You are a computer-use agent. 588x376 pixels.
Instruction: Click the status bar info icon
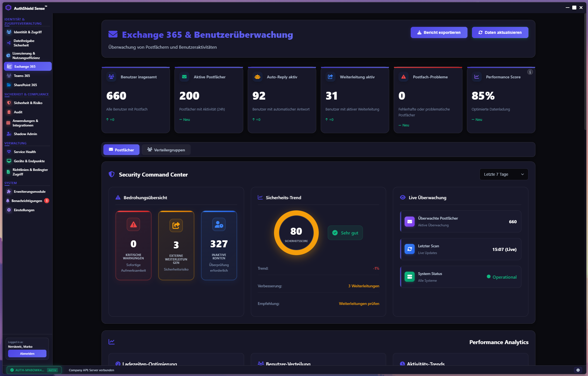point(578,370)
